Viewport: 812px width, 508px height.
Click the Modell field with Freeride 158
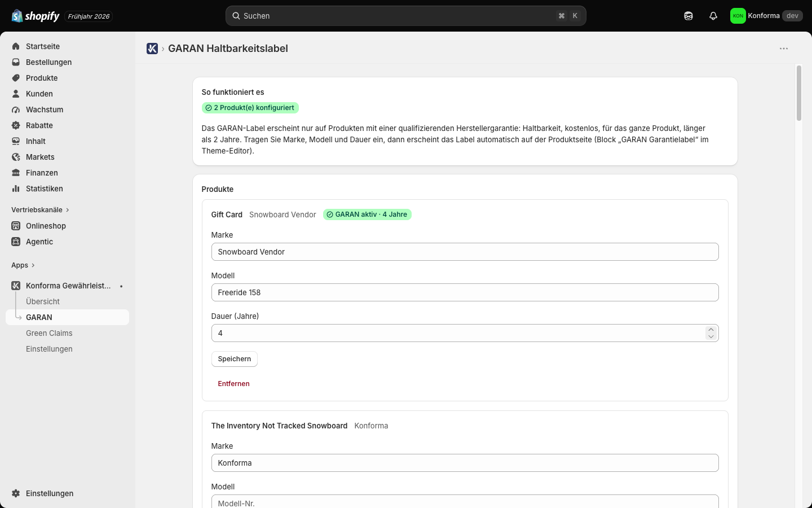pyautogui.click(x=465, y=292)
